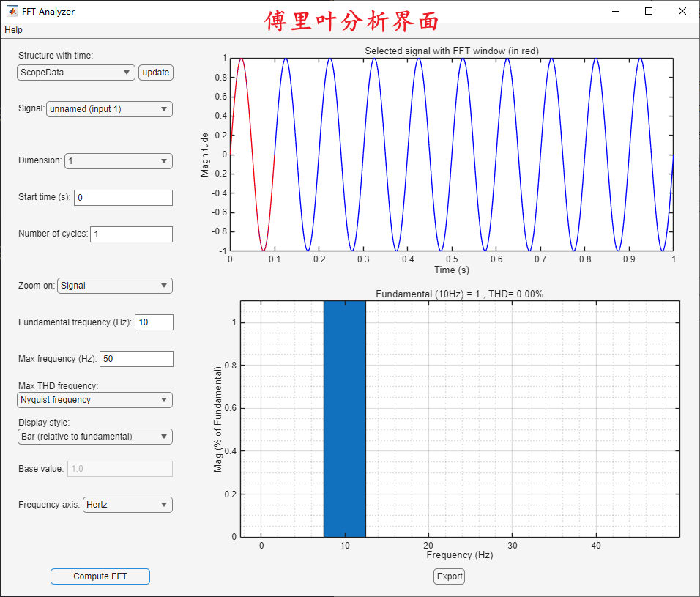
Task: Click the FFT Analyzer application icon in title bar
Action: 11,11
